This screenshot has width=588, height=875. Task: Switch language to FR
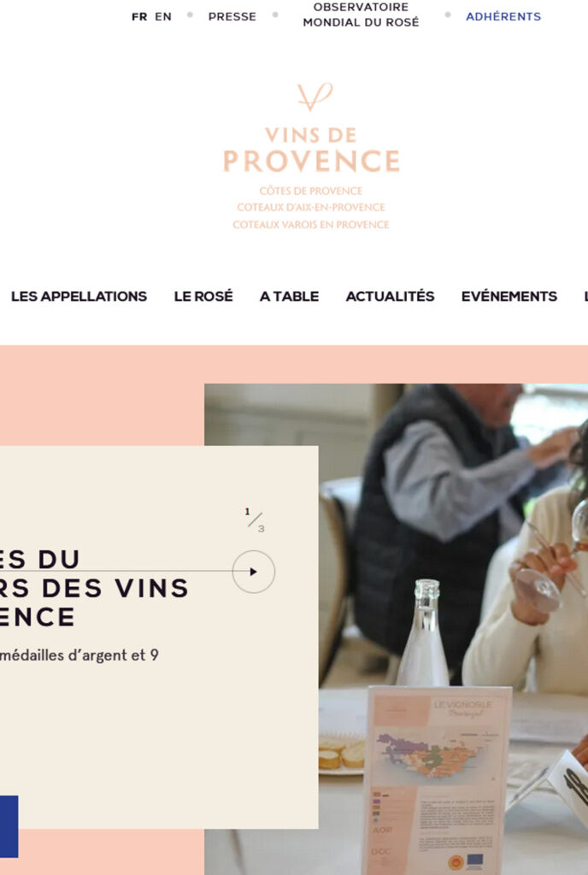point(139,17)
